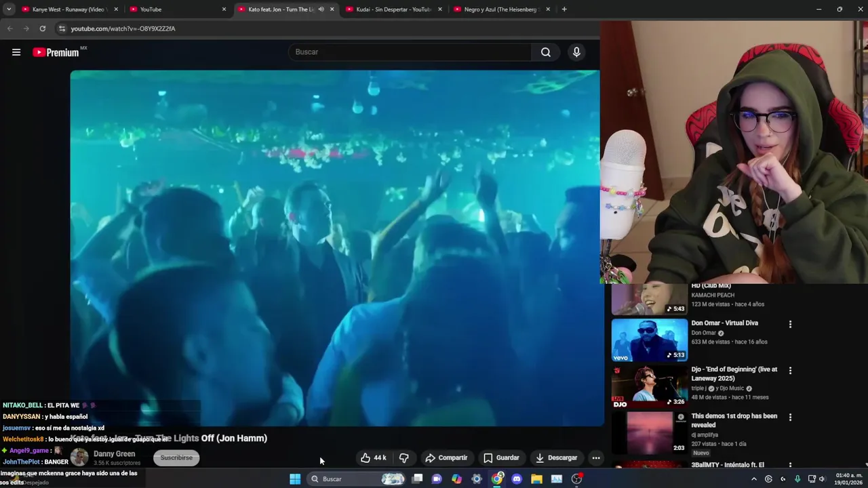Subscribe to Danny Green channel
This screenshot has height=488, width=868.
[x=176, y=457]
